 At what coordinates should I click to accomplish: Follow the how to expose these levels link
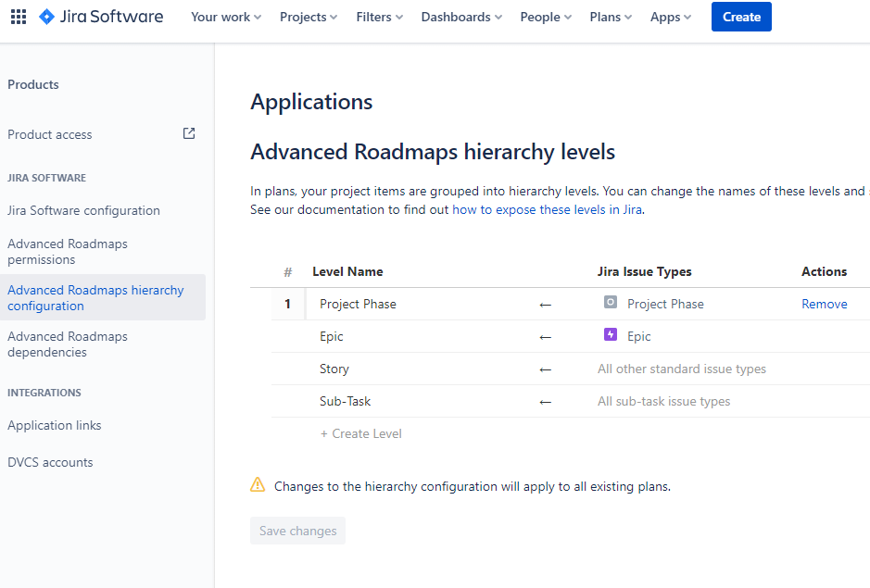(547, 209)
